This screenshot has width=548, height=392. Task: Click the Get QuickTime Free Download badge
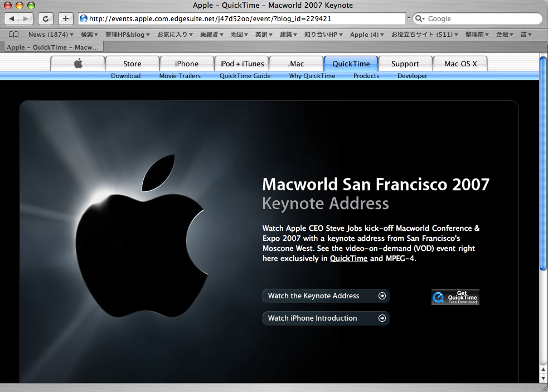click(x=455, y=297)
